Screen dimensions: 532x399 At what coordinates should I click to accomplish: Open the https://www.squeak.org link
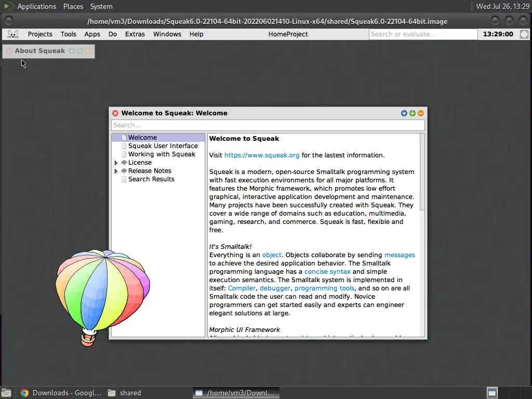(262, 155)
